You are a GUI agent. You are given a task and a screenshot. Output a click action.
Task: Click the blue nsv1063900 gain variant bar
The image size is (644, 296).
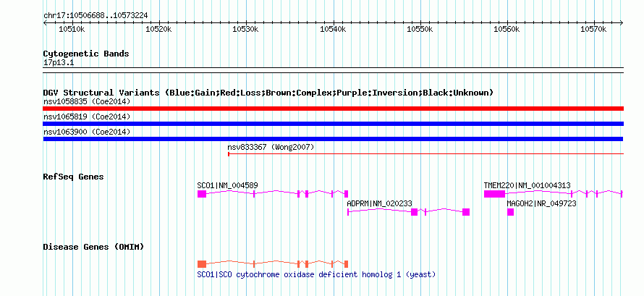click(333, 139)
